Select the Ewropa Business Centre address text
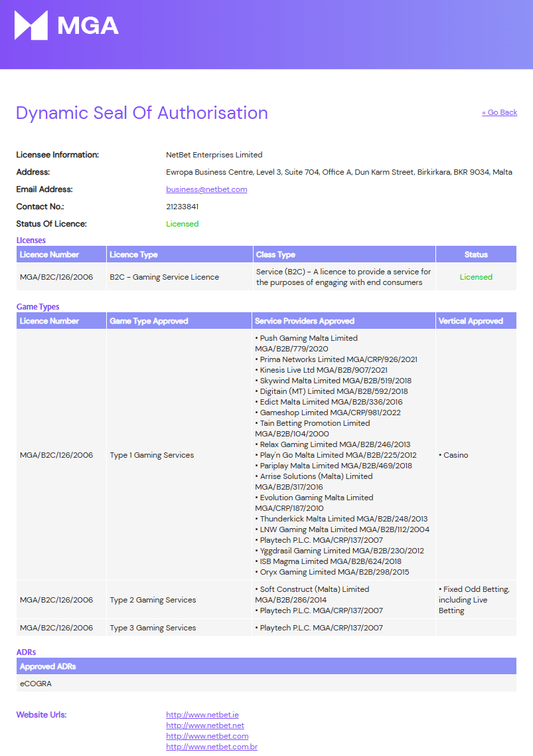 339,172
